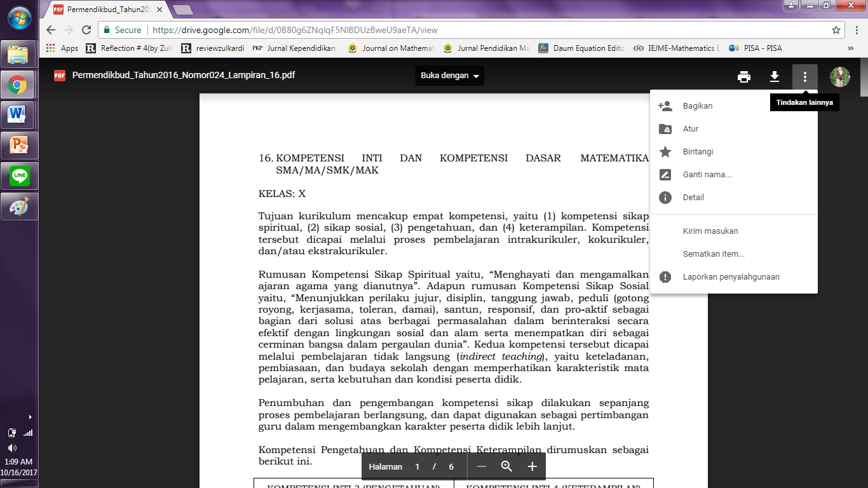Open the Tindakan lainnya menu
868x488 pixels.
pyautogui.click(x=804, y=76)
